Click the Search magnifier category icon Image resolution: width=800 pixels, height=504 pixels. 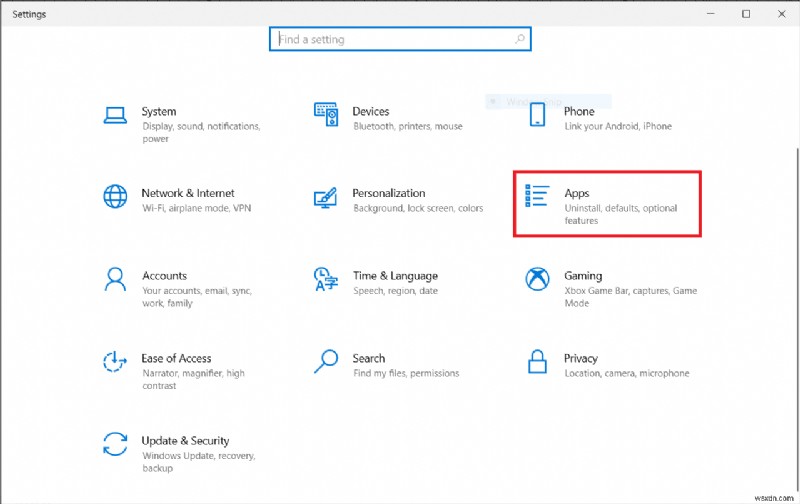(x=326, y=360)
